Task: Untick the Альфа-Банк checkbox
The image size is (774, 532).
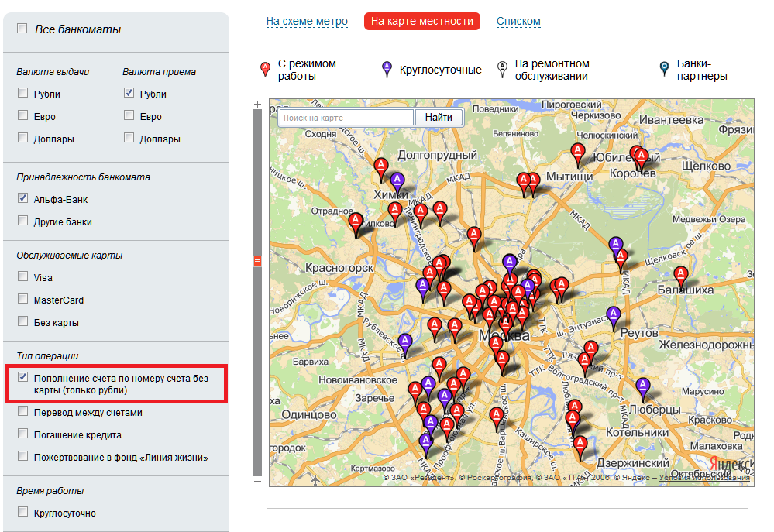Action: pyautogui.click(x=22, y=199)
